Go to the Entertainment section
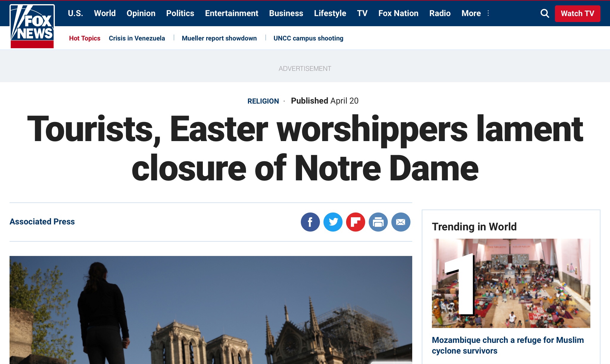Screen dimensions: 610x364 [231, 13]
